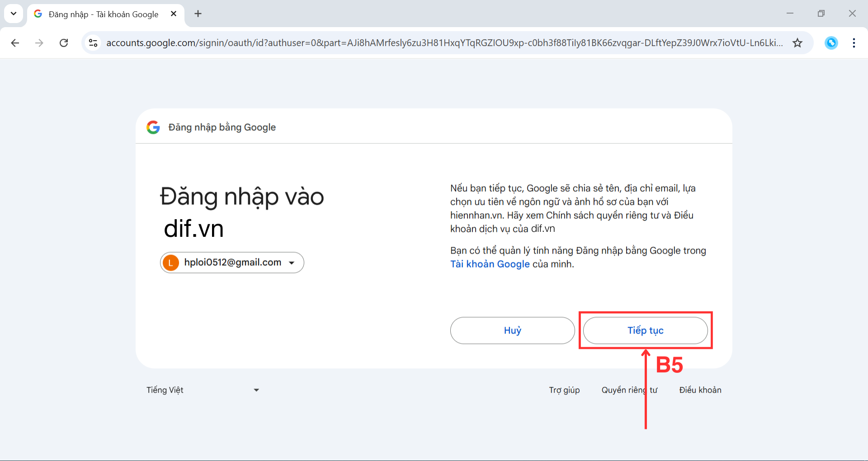Click the browser back arrow
This screenshot has width=868, height=461.
[x=15, y=43]
